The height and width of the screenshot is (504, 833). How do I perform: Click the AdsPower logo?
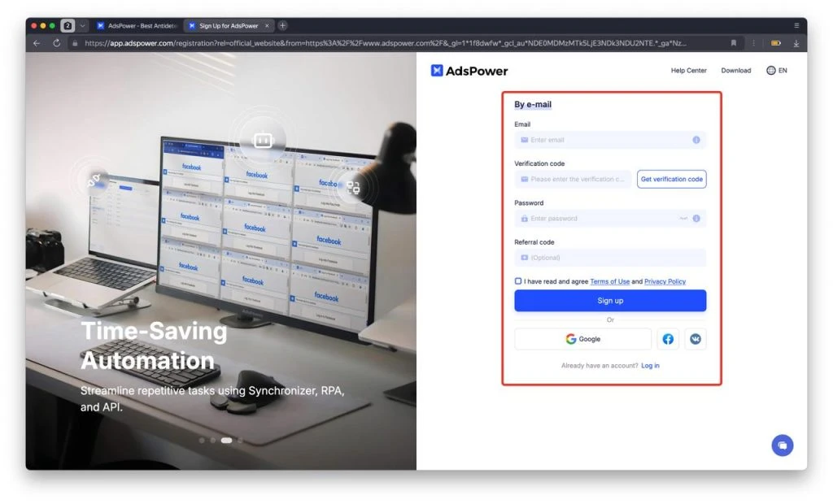pyautogui.click(x=469, y=71)
